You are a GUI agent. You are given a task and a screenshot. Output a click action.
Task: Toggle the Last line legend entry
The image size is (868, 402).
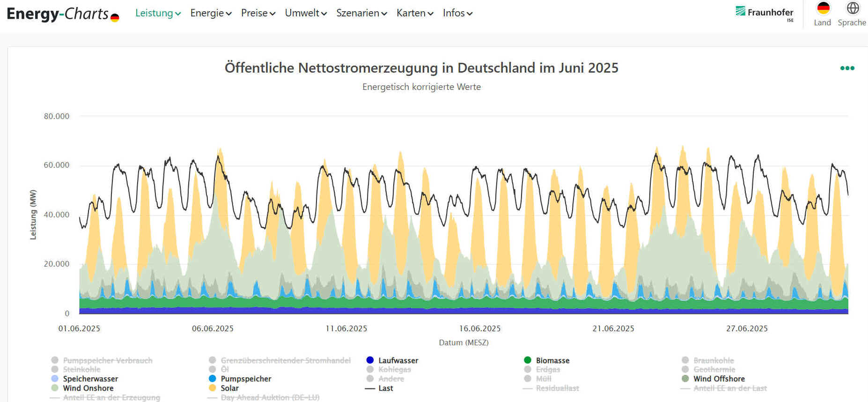[x=385, y=388]
